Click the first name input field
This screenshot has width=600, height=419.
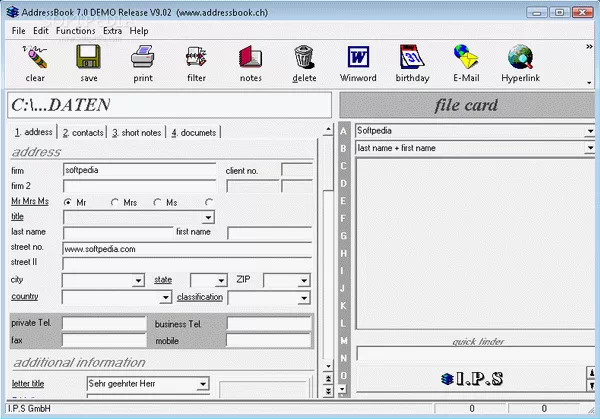click(269, 233)
